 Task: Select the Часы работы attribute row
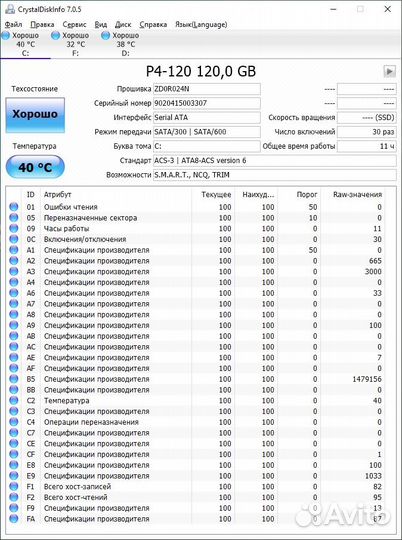pos(196,228)
